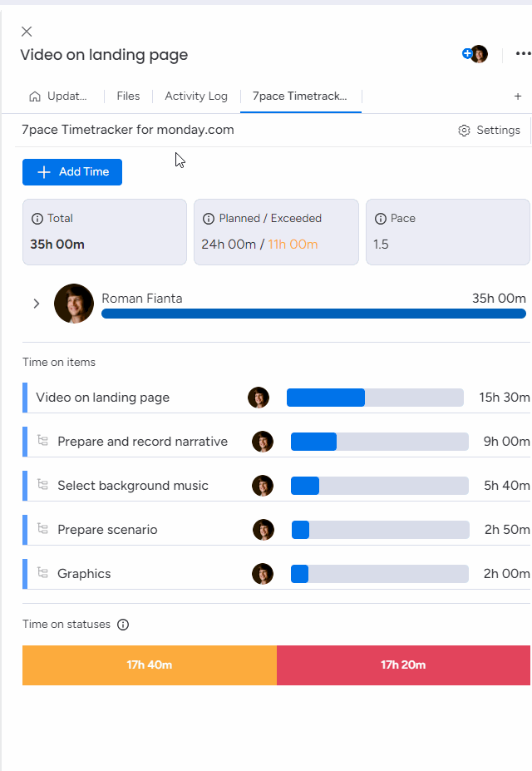The height and width of the screenshot is (771, 532).
Task: Click subitem icon next to Graphics
Action: [43, 573]
